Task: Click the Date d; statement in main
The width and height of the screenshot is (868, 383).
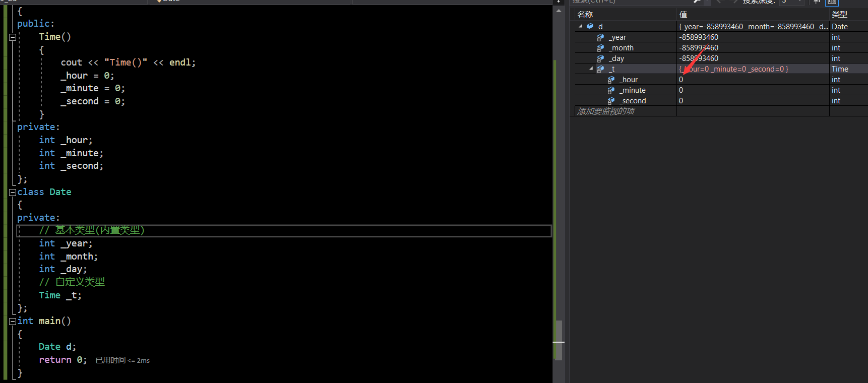Action: pyautogui.click(x=57, y=347)
